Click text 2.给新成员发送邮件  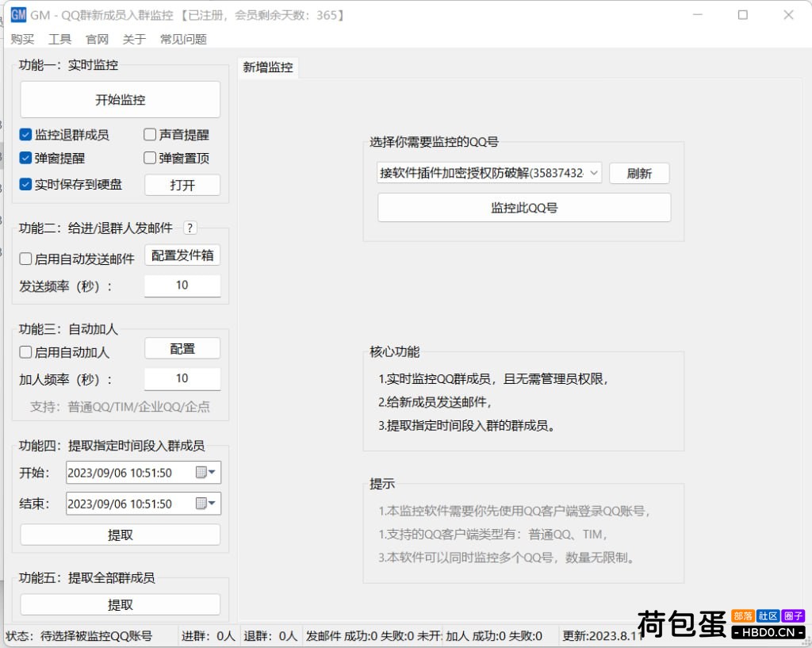pyautogui.click(x=435, y=402)
